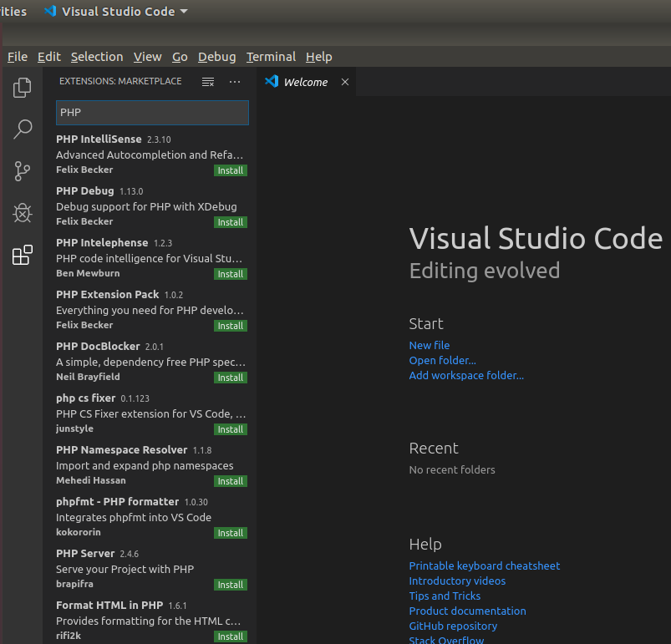Open the Extensions view icon
671x644 pixels.
[x=23, y=255]
